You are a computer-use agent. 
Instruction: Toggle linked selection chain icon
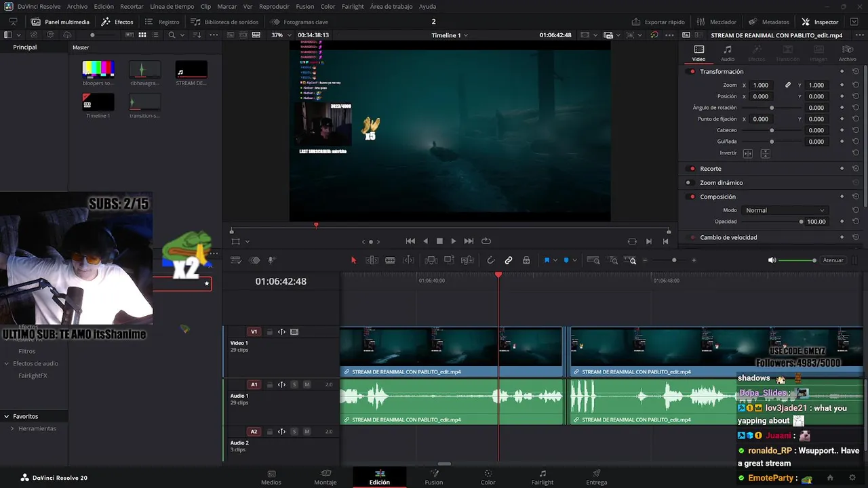point(509,260)
